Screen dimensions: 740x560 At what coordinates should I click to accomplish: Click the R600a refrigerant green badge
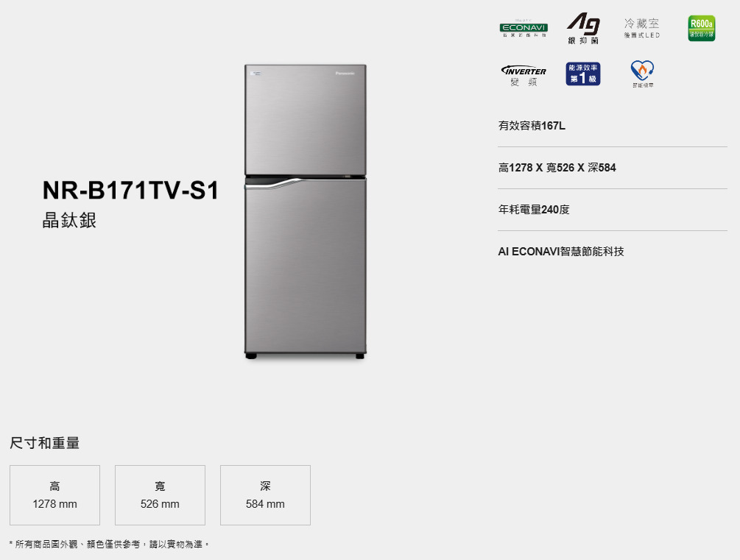[x=701, y=28]
